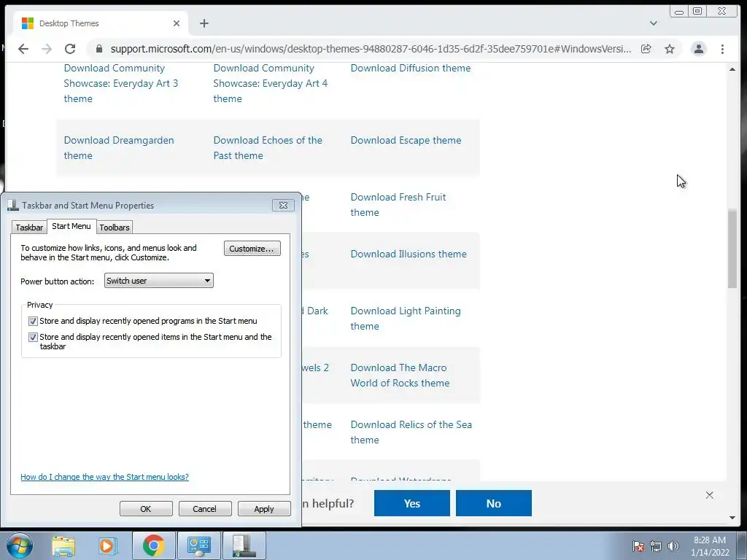This screenshot has height=560, width=747.
Task: Dismiss the feedback bar with its X
Action: (x=709, y=495)
